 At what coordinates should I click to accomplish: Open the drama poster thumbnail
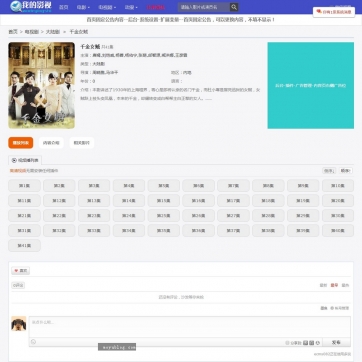[42, 85]
